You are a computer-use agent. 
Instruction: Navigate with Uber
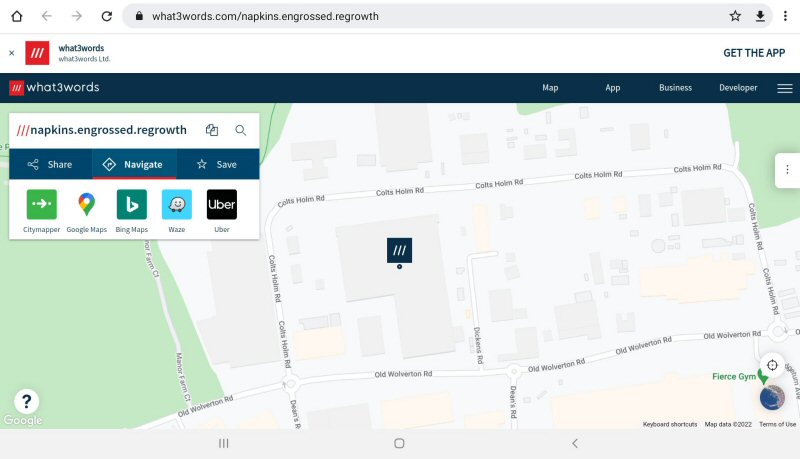222,211
